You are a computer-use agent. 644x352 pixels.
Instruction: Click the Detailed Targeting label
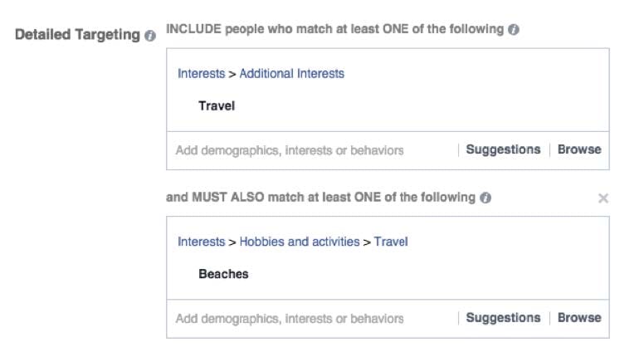(x=77, y=36)
